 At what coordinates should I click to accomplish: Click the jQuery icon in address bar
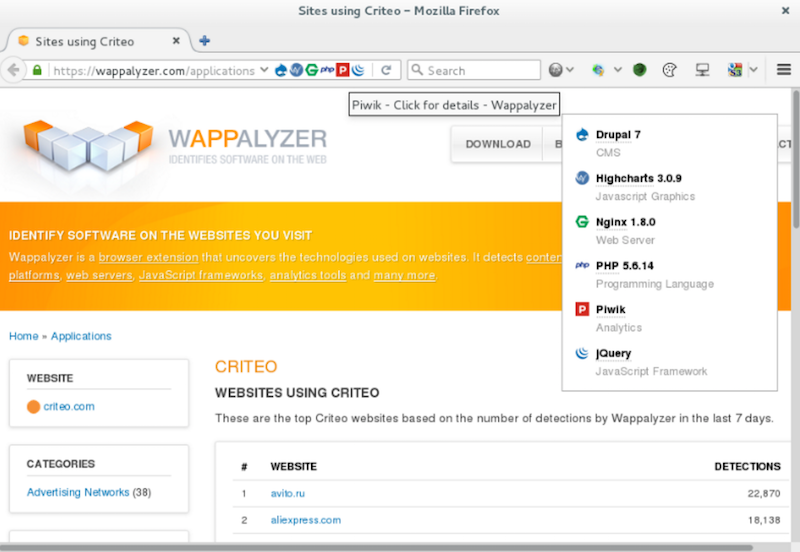pos(358,70)
